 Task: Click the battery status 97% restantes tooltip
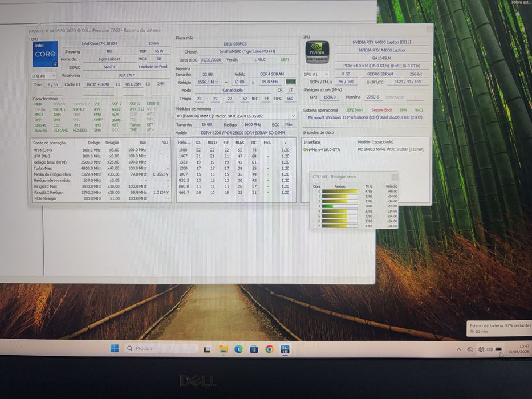click(x=499, y=328)
